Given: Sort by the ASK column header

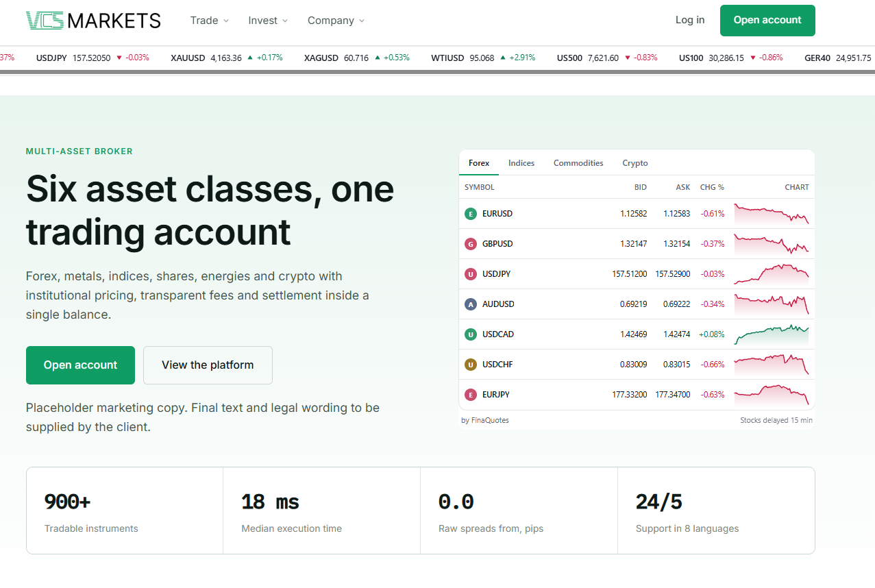Looking at the screenshot, I should pyautogui.click(x=683, y=187).
